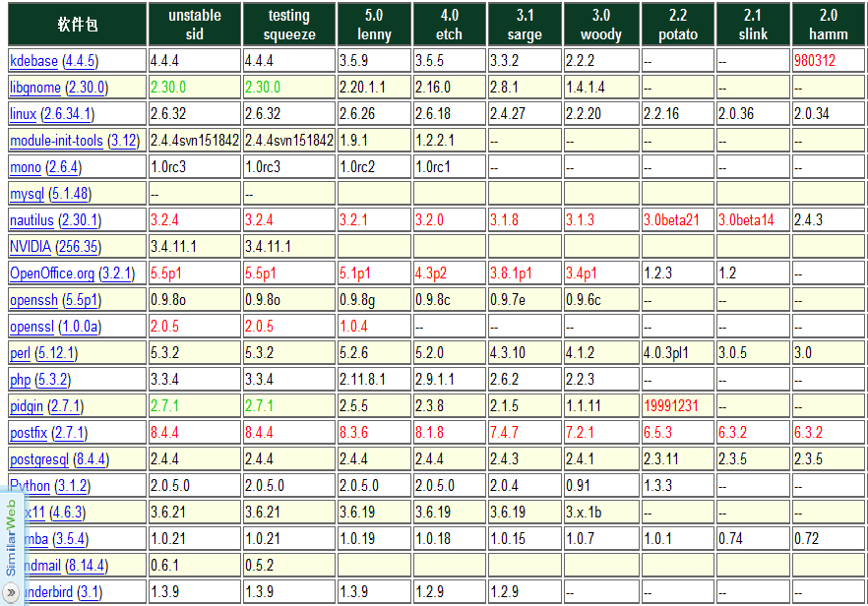The height and width of the screenshot is (606, 868).
Task: Open the OpenOffice.org package link
Action: pos(52,273)
